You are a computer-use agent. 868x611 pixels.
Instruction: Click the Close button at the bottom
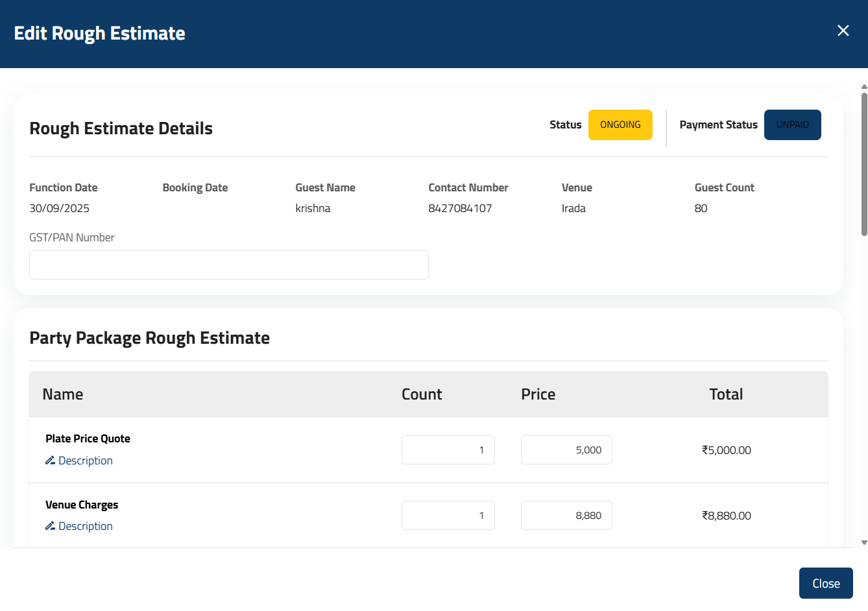[x=825, y=582]
